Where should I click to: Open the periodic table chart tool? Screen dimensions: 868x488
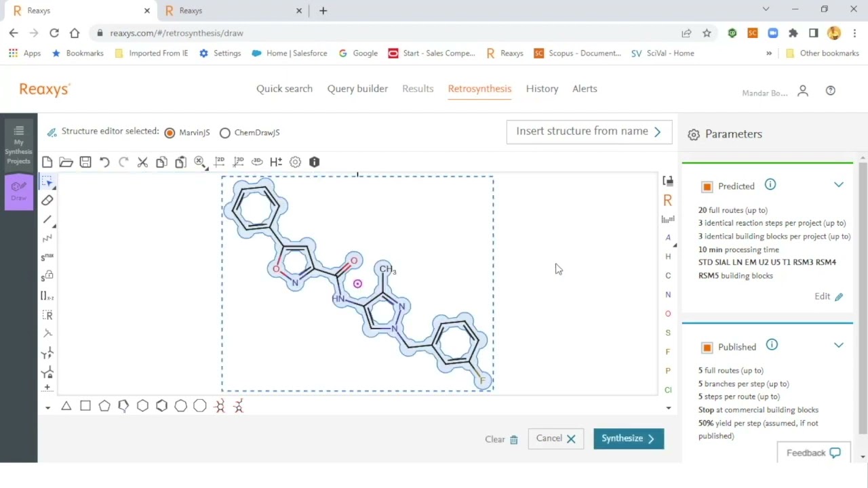668,219
